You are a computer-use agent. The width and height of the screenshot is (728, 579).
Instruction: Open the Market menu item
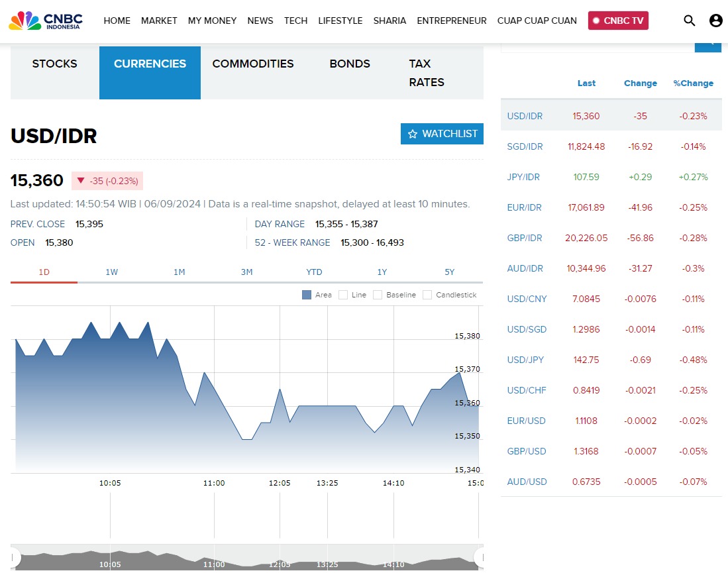click(159, 21)
